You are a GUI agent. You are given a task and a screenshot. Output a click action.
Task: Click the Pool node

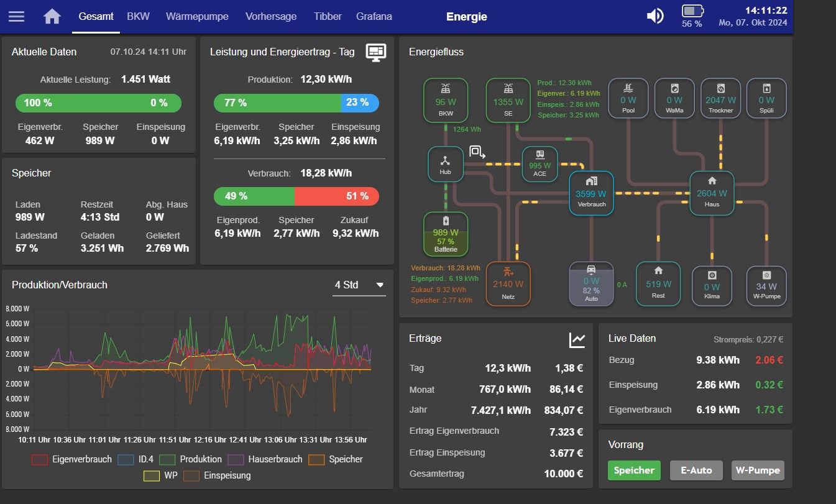(628, 98)
